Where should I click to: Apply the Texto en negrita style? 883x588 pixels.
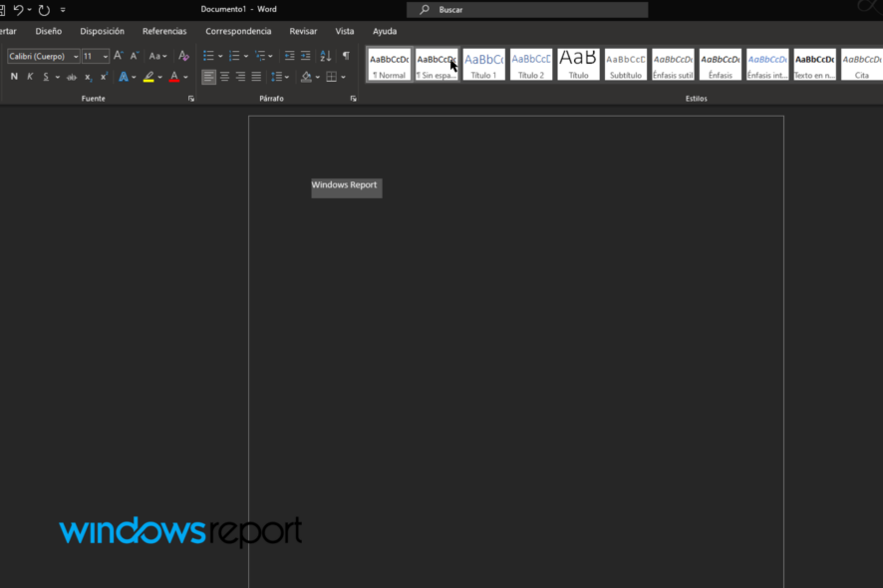pos(815,64)
